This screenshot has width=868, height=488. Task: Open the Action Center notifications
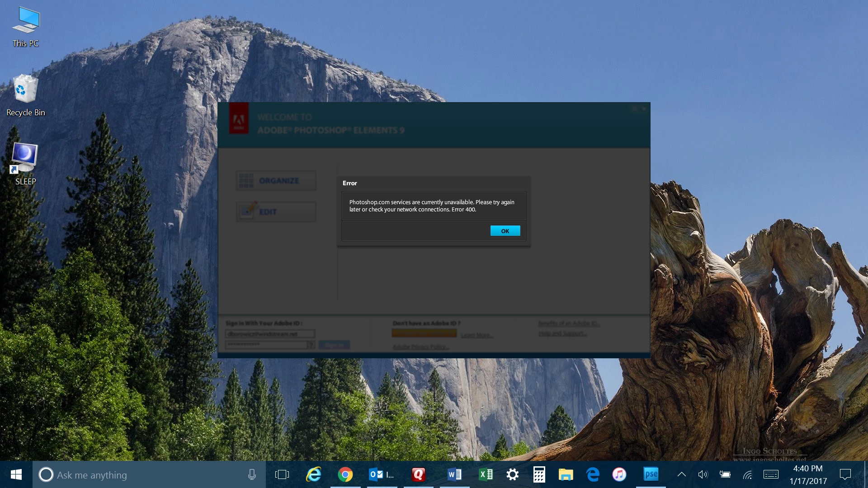[x=845, y=474]
